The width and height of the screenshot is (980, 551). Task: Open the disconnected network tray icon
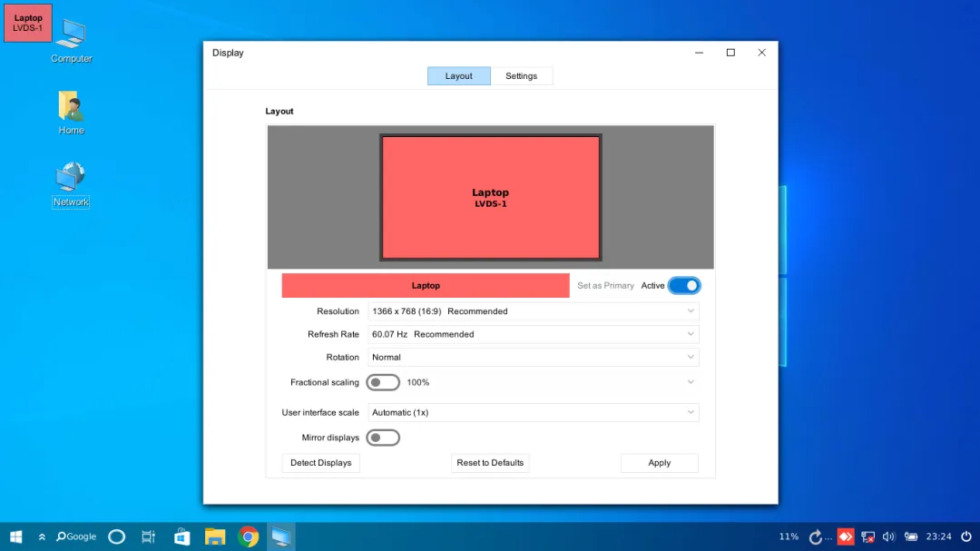coord(867,536)
